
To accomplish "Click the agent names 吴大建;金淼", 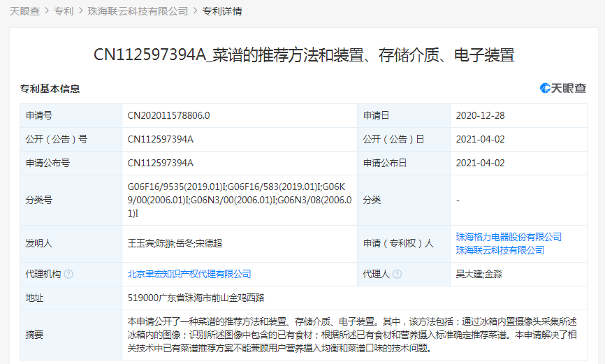I will 479,274.
